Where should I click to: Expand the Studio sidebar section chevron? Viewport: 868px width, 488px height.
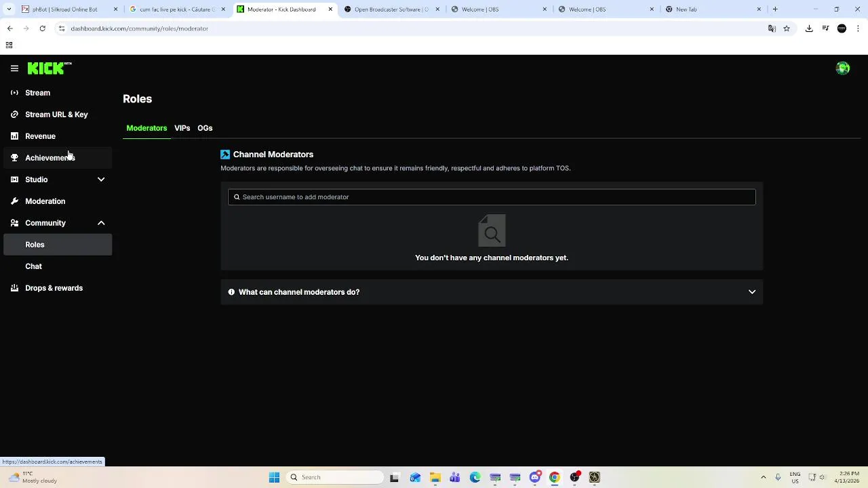tap(101, 180)
